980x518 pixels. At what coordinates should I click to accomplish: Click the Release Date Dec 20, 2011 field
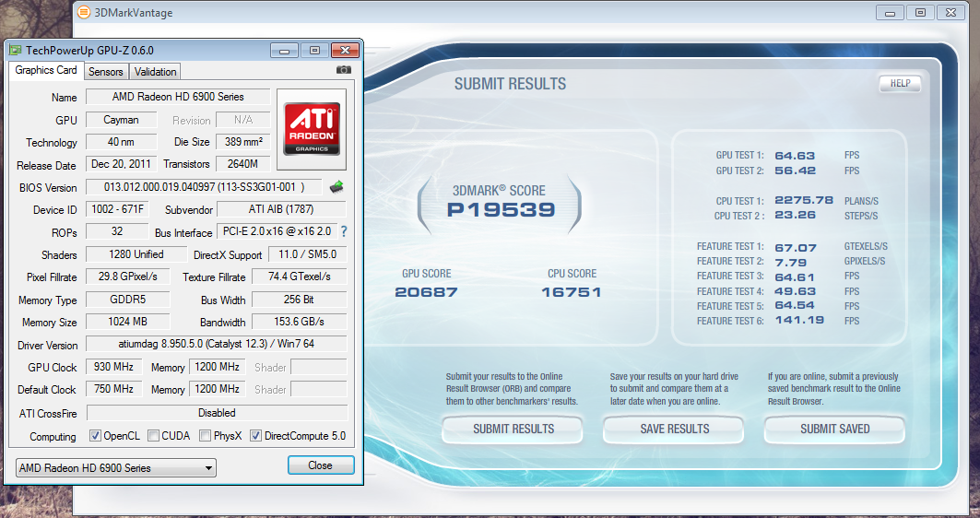122,164
